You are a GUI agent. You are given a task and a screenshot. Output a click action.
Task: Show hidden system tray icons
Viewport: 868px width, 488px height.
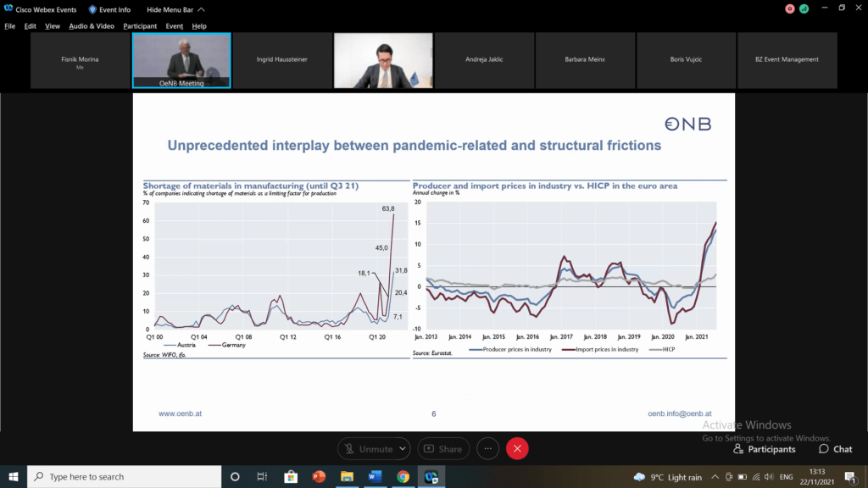pyautogui.click(x=715, y=477)
